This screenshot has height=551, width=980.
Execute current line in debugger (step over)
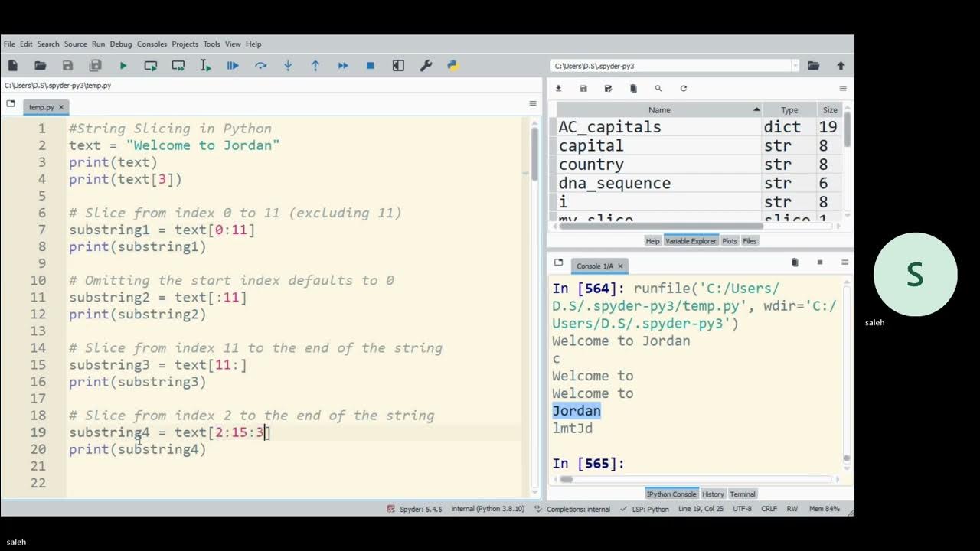(260, 66)
